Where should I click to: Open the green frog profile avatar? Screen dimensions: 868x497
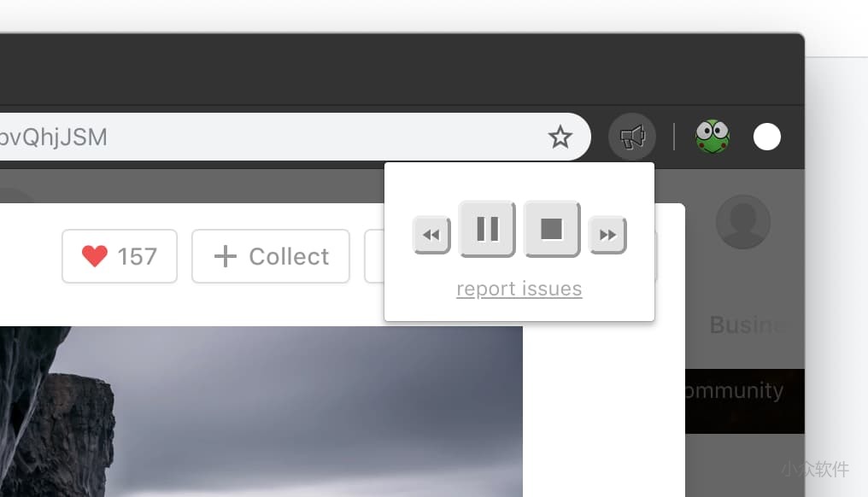(x=713, y=137)
